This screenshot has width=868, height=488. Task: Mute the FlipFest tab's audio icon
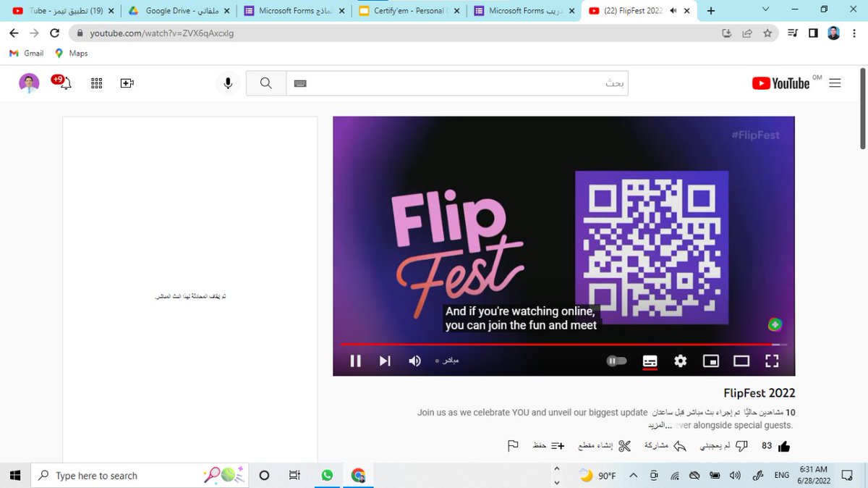pyautogui.click(x=673, y=11)
